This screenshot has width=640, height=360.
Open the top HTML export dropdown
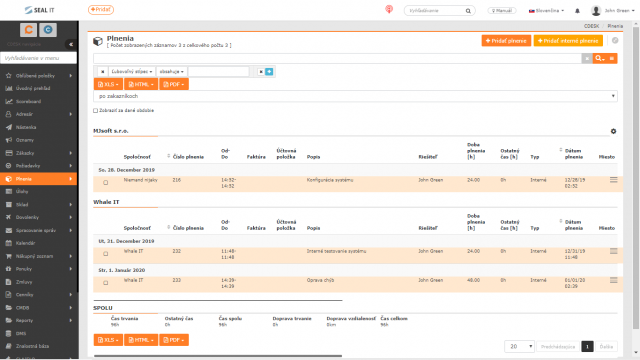pos(141,84)
